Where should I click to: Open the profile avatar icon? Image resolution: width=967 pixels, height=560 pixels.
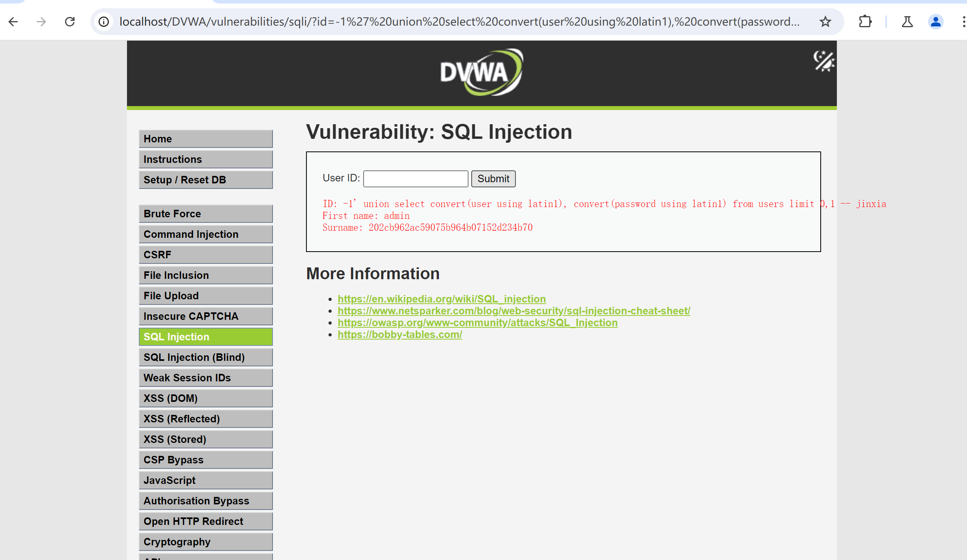click(x=935, y=22)
